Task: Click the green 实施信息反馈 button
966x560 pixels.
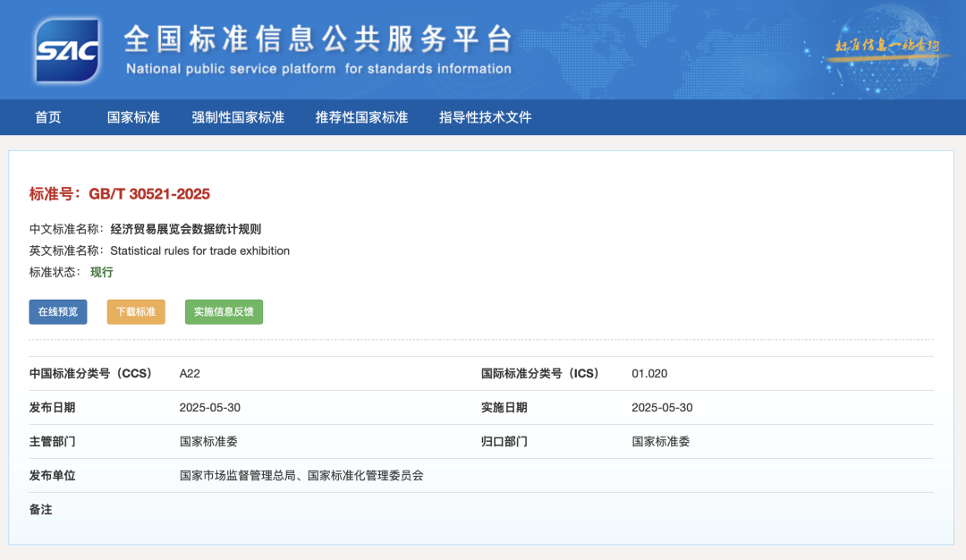Action: tap(224, 311)
